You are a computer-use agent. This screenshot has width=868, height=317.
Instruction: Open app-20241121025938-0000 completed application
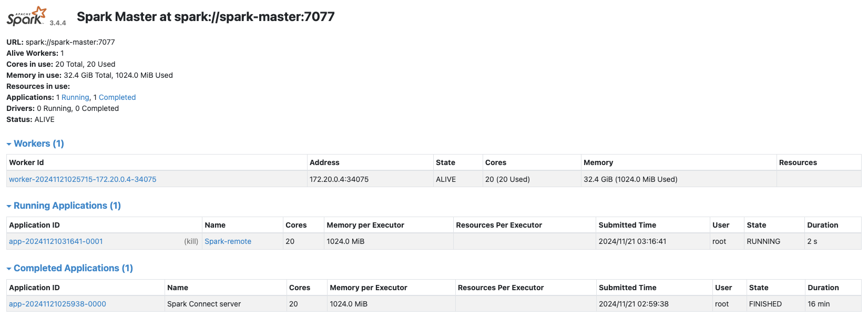click(57, 304)
